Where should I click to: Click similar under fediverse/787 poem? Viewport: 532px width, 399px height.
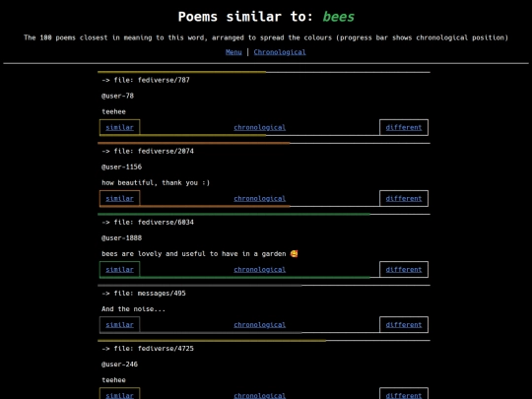(x=120, y=127)
